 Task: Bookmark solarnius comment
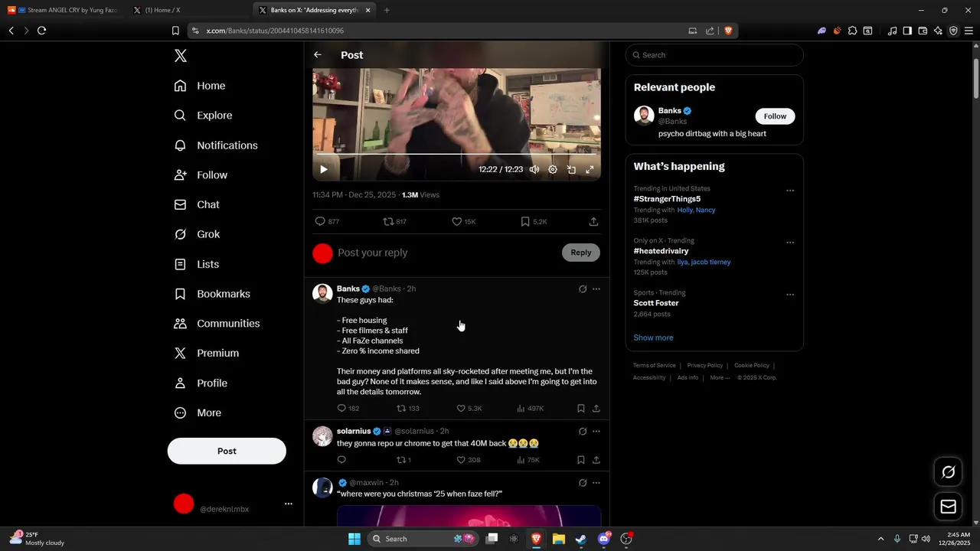(581, 460)
